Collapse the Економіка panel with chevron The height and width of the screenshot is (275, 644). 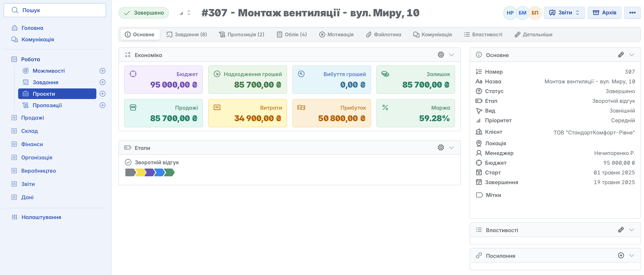click(451, 55)
